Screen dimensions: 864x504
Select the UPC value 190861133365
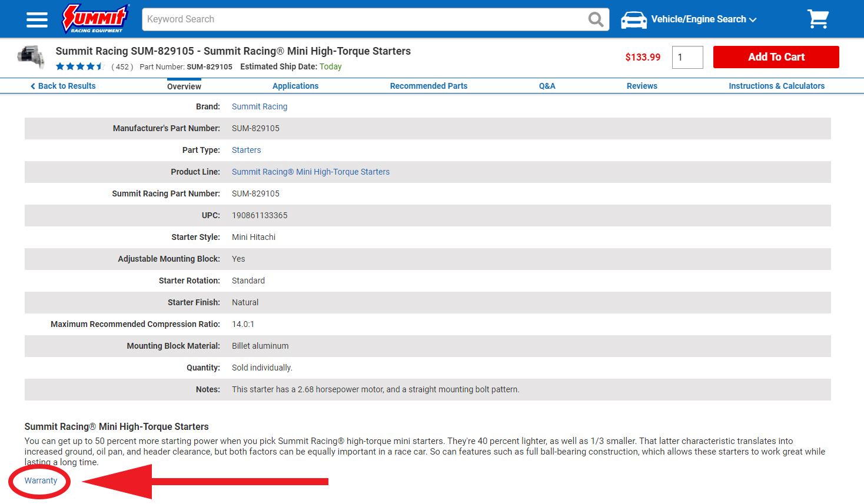[x=260, y=215]
